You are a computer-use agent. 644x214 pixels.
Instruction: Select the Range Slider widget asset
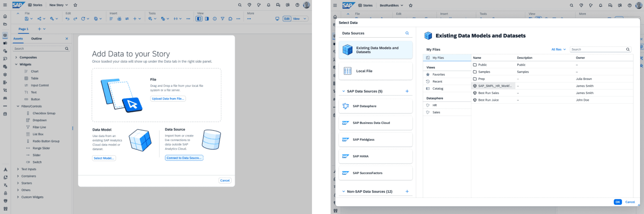pyautogui.click(x=41, y=148)
